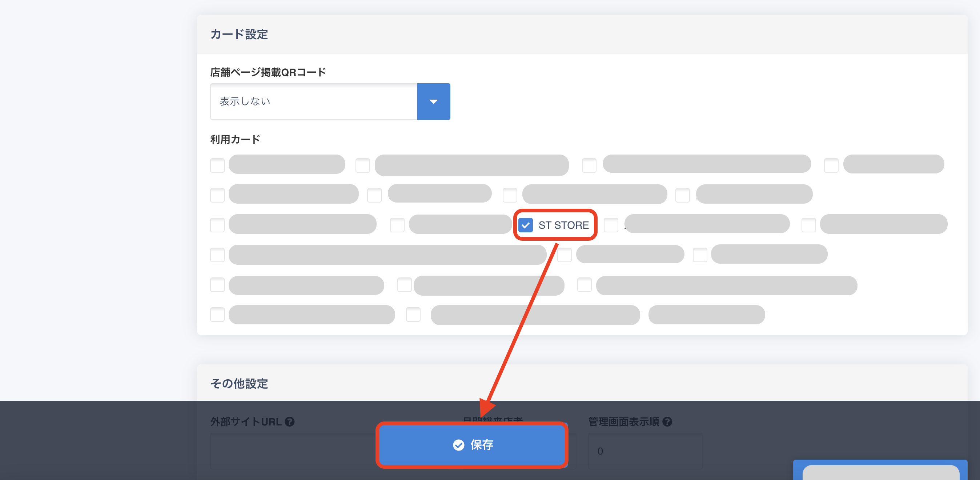Click blue panel in bottom-right corner
This screenshot has width=980, height=480.
coord(880,471)
